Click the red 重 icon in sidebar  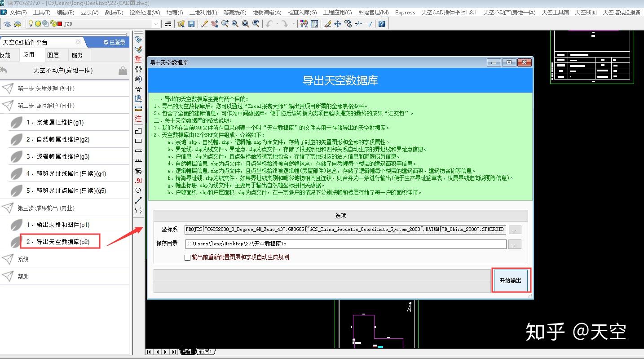(138, 59)
